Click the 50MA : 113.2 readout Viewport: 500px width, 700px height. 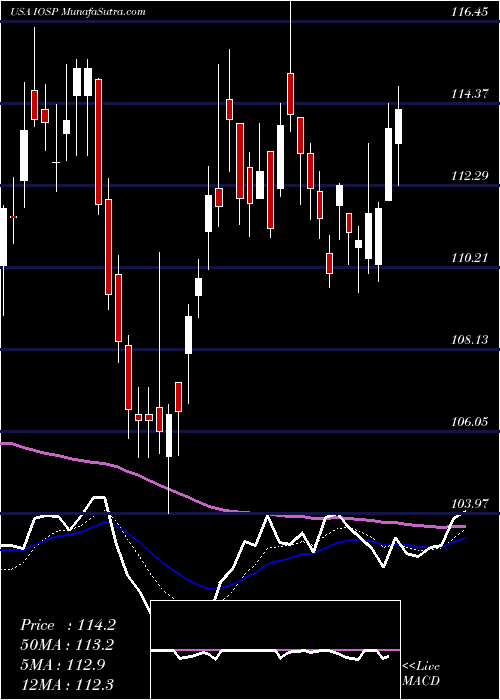click(x=67, y=645)
